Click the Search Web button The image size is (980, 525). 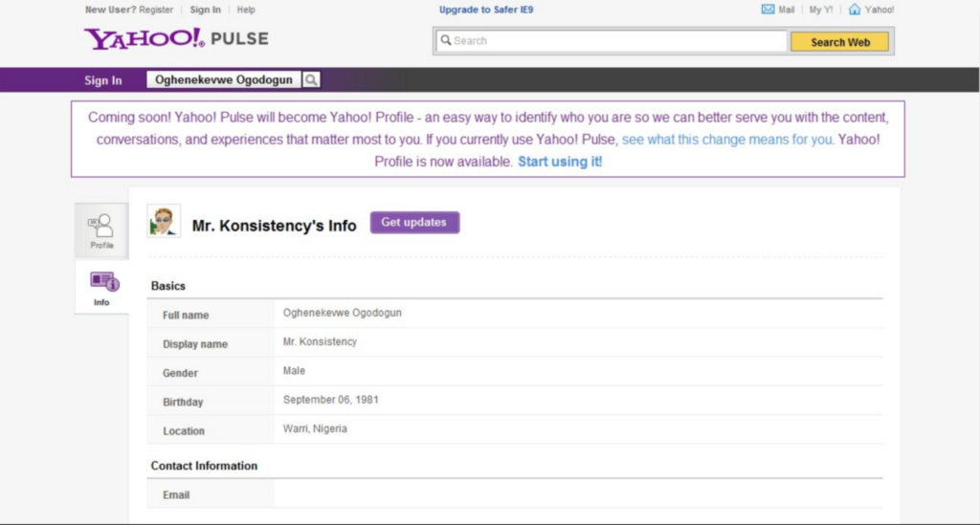point(839,42)
